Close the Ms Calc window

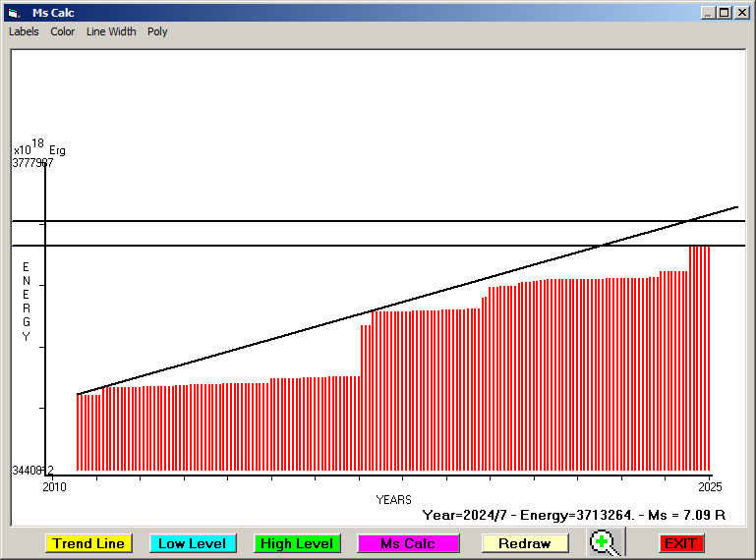pos(741,13)
